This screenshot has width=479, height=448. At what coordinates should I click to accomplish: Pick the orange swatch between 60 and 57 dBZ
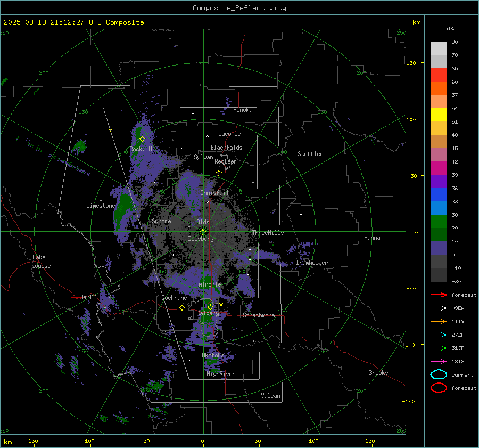[x=439, y=88]
